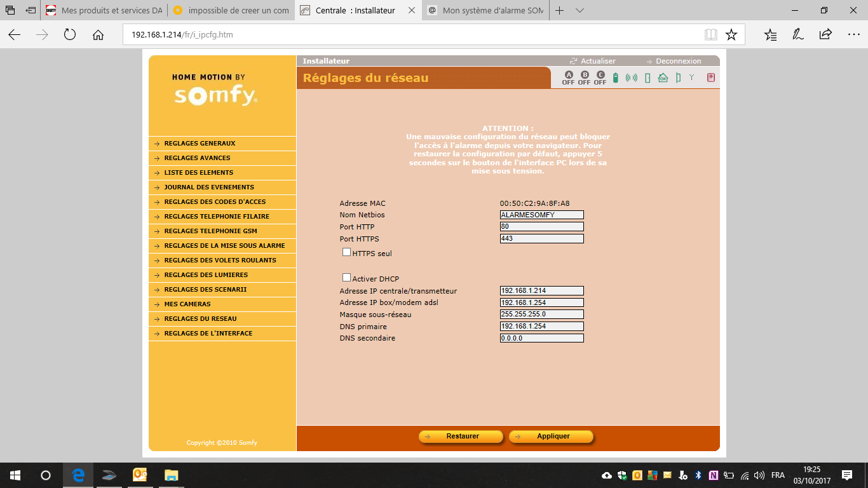Open REGLAGES DE LA MISE SOUS ALARME

click(222, 246)
